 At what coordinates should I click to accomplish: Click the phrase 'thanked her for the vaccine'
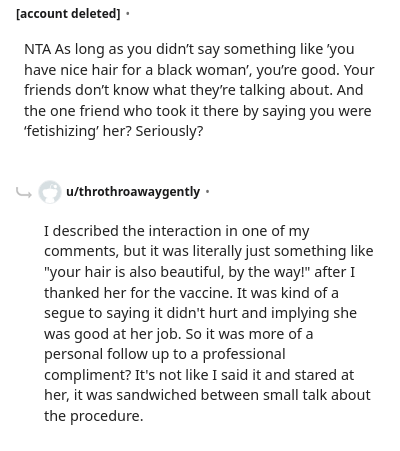(138, 293)
